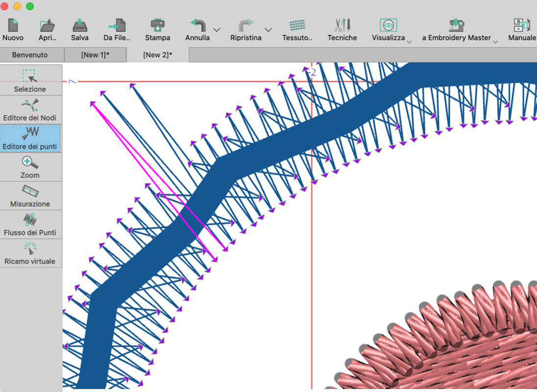Save design using Salva icon
The image size is (537, 392).
[x=79, y=25]
